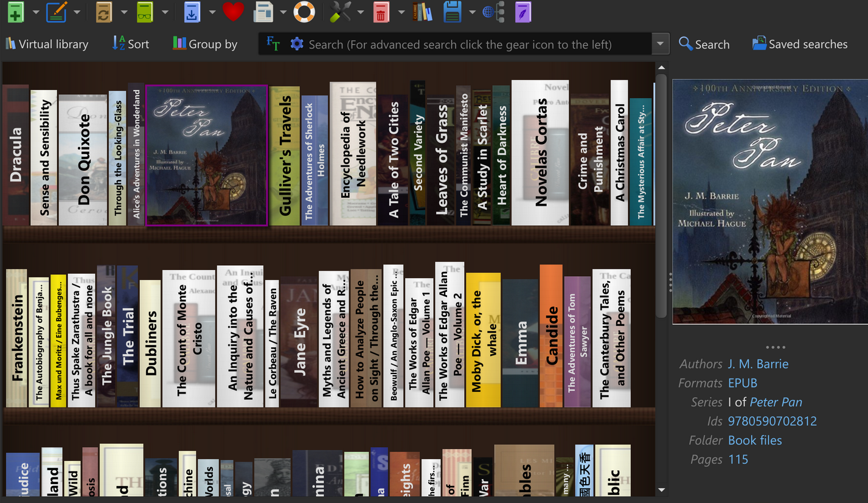Open the Virtual library menu

(x=47, y=44)
